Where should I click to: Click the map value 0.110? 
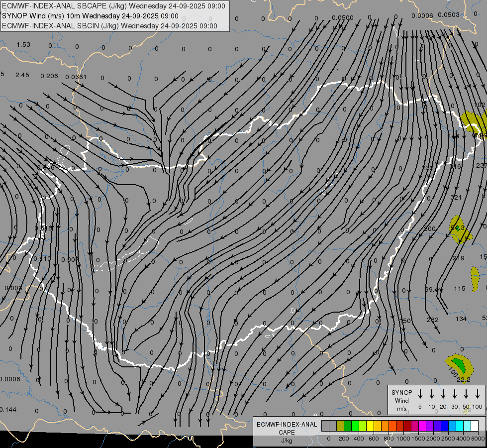(x=42, y=259)
